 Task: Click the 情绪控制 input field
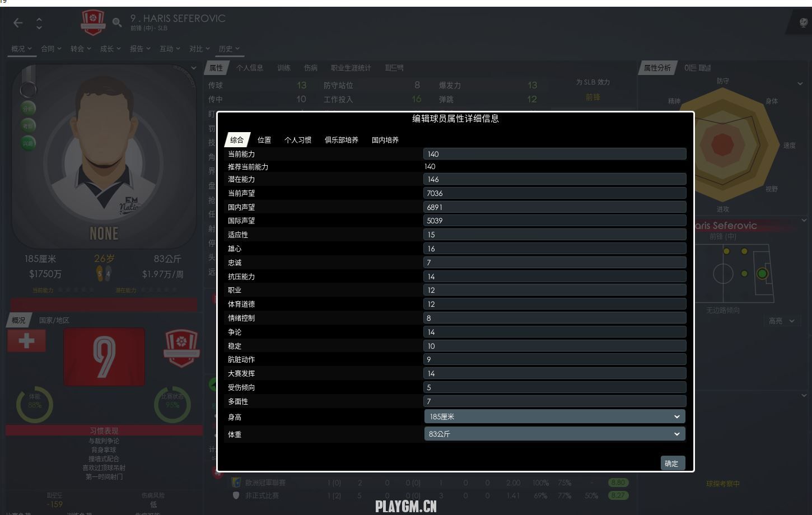pos(555,318)
